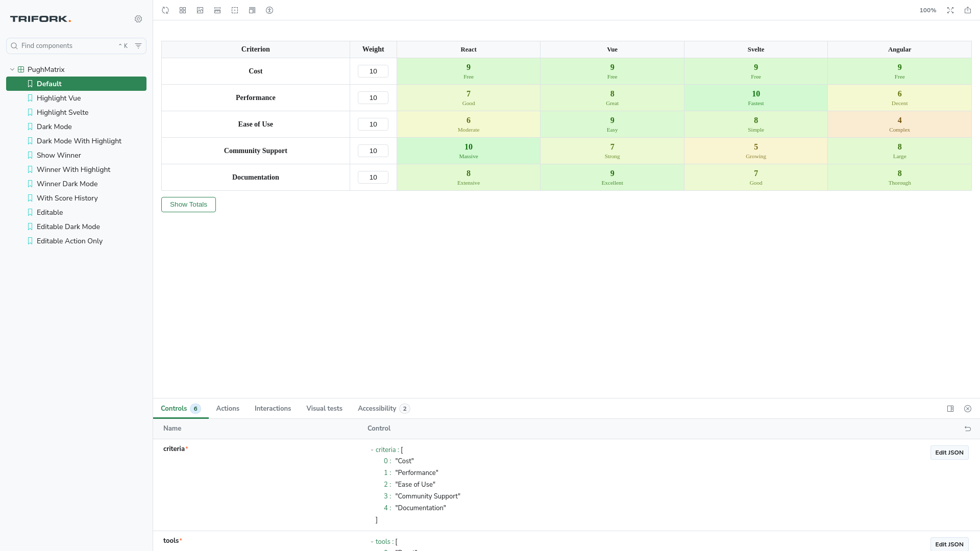
Task: Select Winner With Highlight story
Action: pos(76,169)
